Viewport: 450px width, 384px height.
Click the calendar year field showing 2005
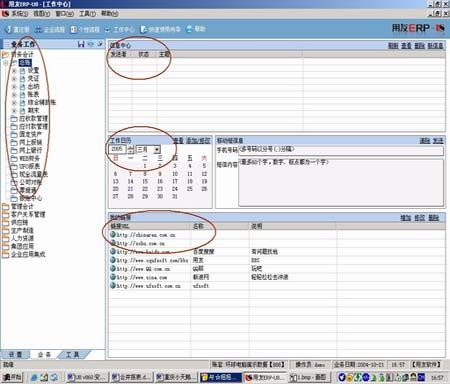117,149
